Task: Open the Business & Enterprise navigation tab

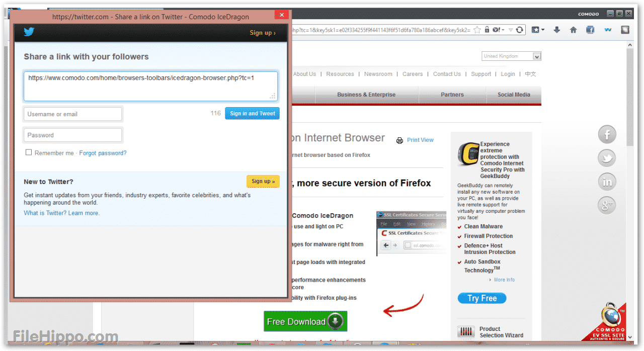Action: pos(366,95)
